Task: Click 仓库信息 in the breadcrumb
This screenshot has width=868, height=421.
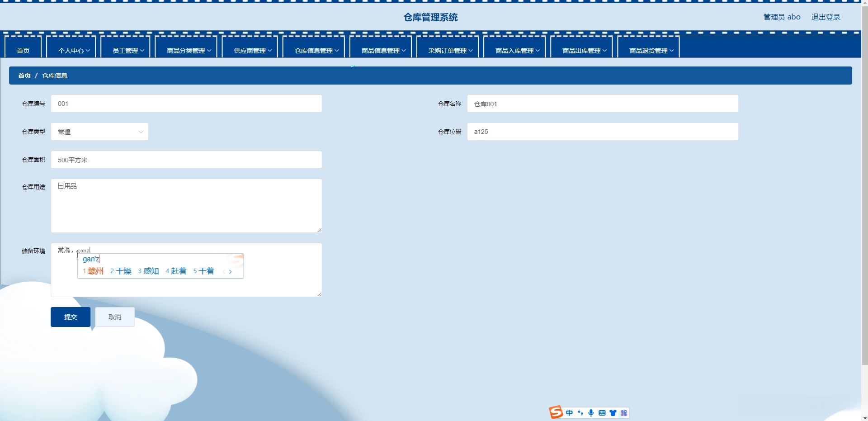Action: pos(55,76)
